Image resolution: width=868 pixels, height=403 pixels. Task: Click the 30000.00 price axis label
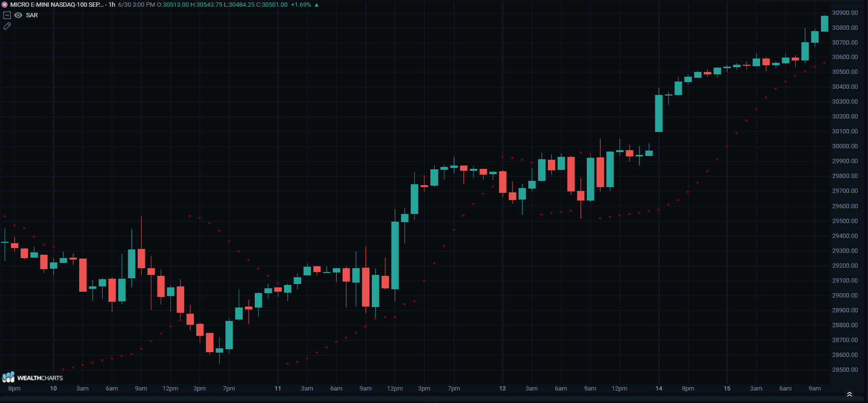click(845, 146)
